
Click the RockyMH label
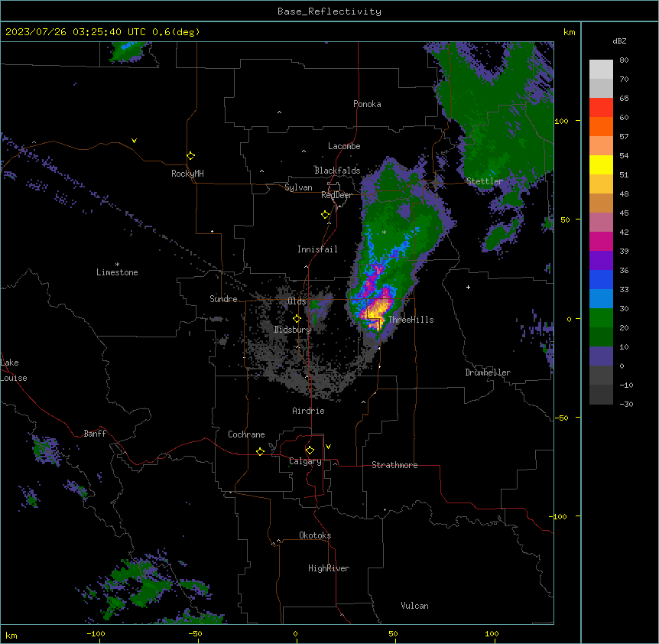(187, 174)
